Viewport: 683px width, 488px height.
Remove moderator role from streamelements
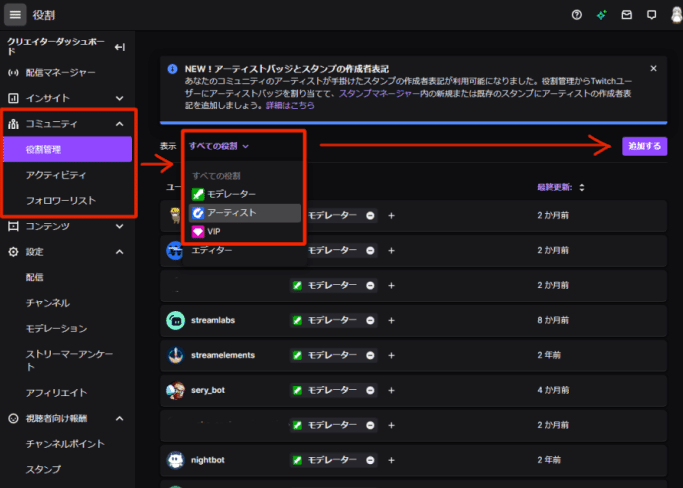coord(370,355)
